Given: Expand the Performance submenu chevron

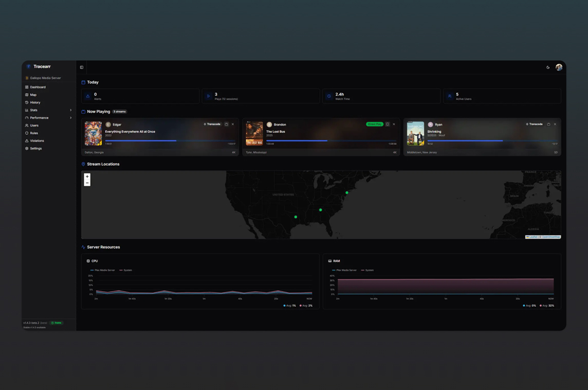Looking at the screenshot, I should (70, 118).
